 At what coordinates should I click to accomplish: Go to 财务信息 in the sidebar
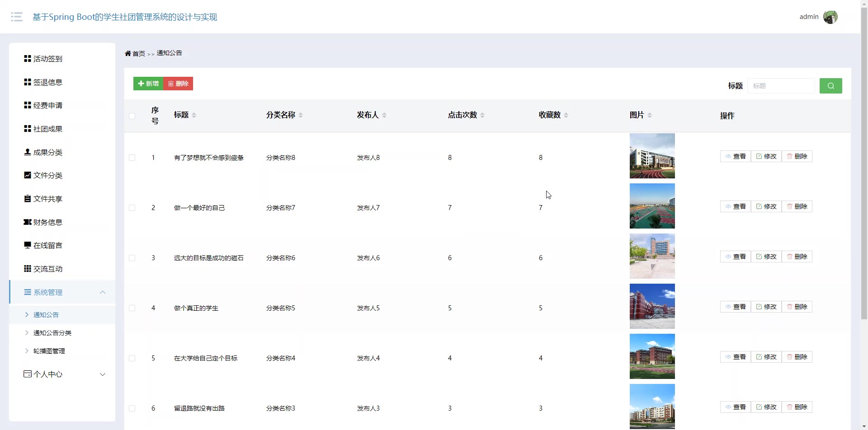click(47, 222)
